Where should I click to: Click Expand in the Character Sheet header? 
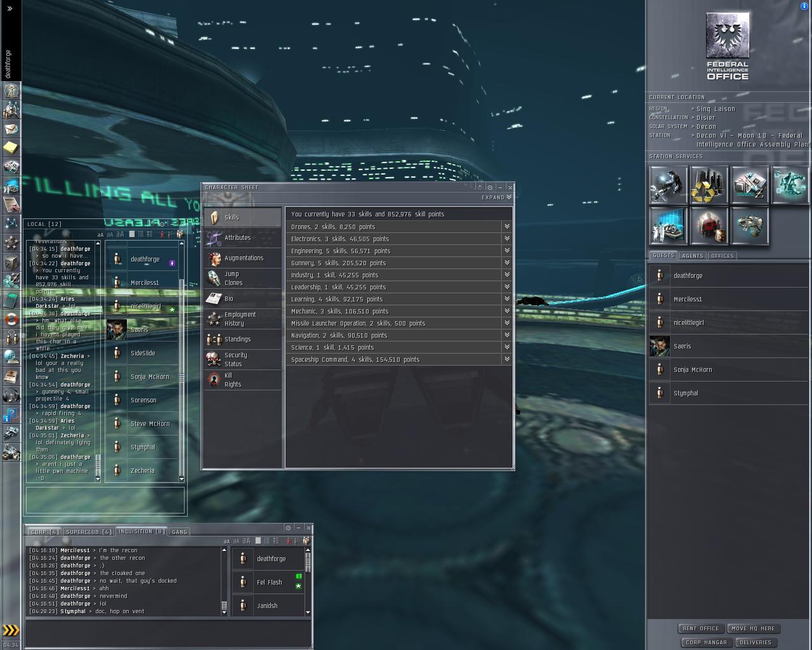(x=496, y=197)
